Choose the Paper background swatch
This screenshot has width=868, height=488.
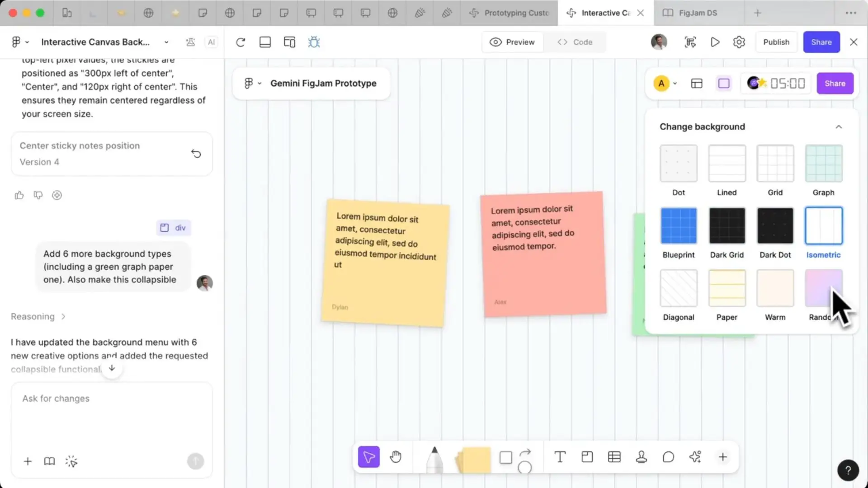tap(726, 288)
